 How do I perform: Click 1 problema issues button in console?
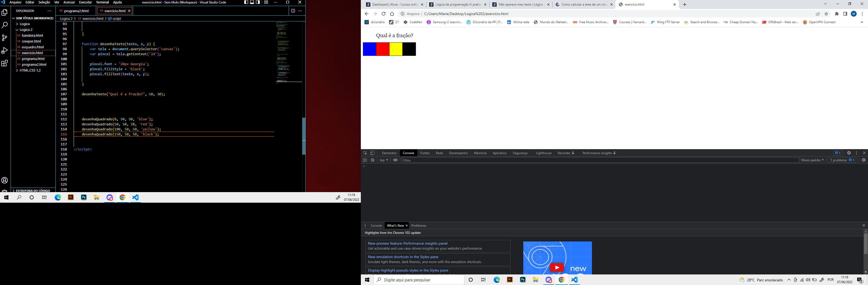842,160
